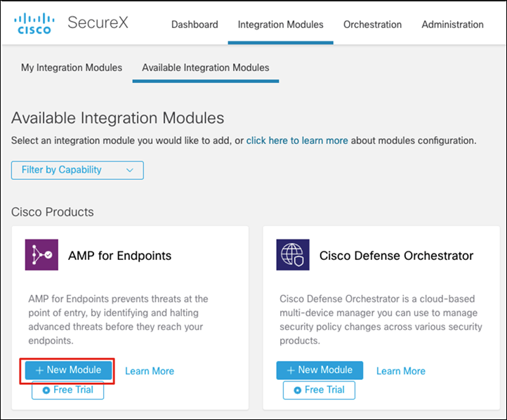
Task: Click the AMP for Endpoints purple icon
Action: [x=41, y=255]
